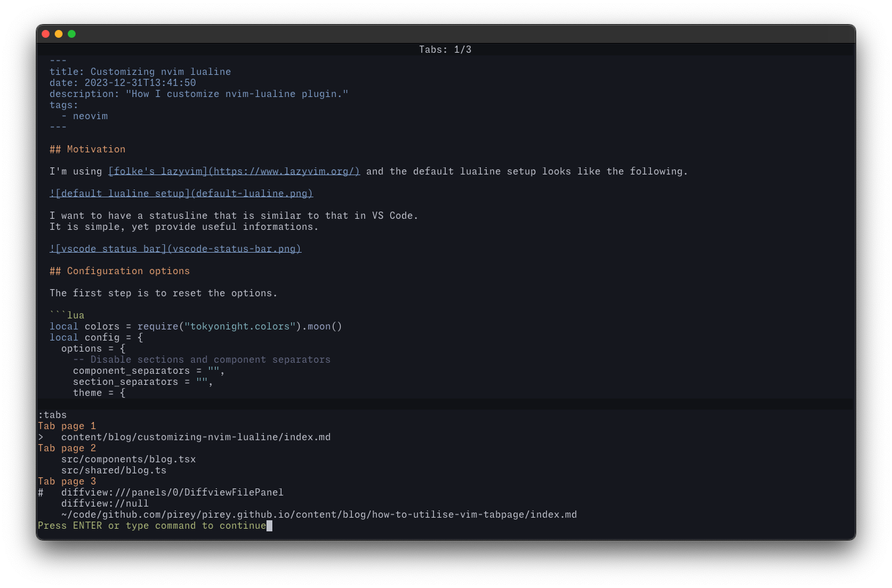
Task: Open the vscode-status-bar.png image link
Action: click(175, 249)
